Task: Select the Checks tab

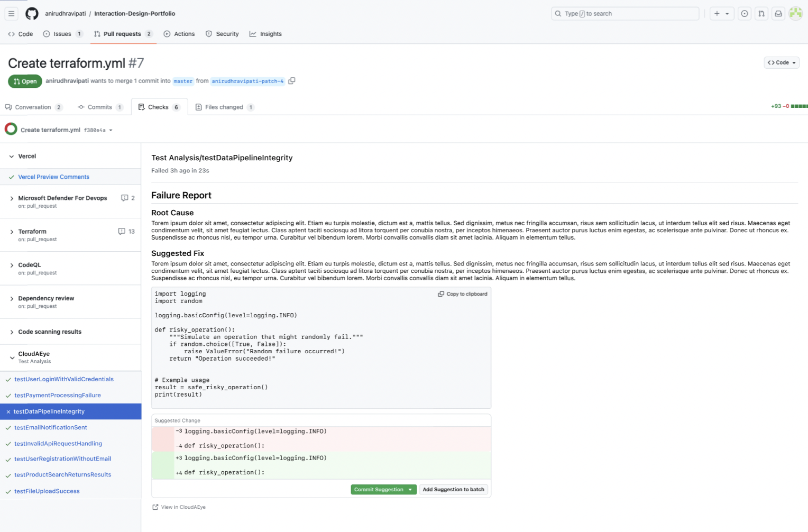Action: [x=159, y=107]
